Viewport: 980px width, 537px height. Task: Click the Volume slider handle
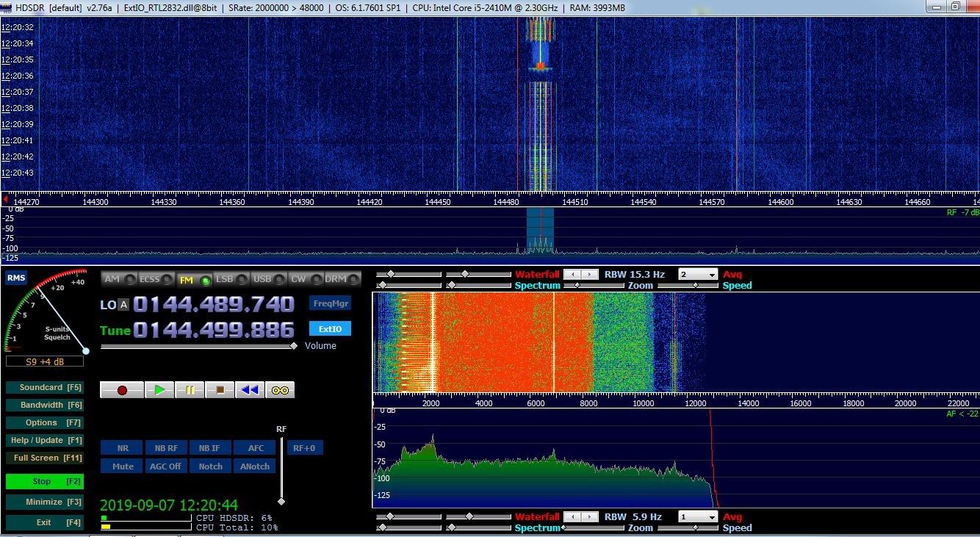tap(294, 346)
